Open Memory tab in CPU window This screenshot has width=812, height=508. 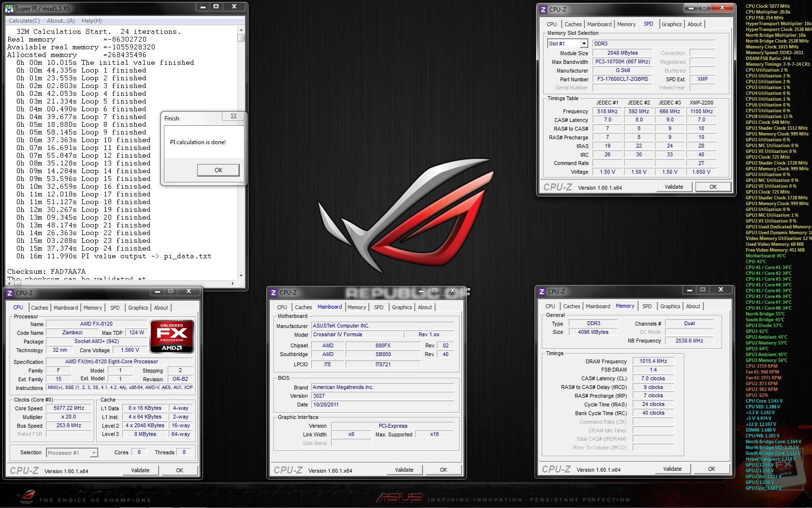click(x=93, y=308)
